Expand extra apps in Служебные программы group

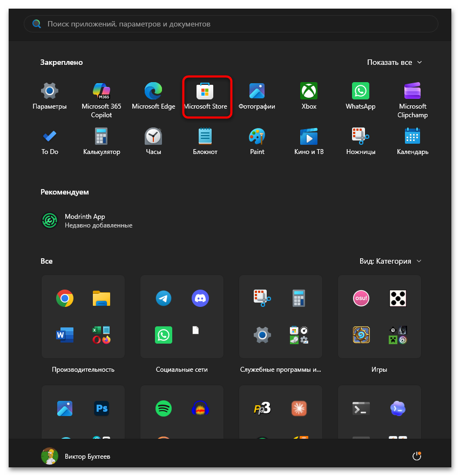click(299, 335)
